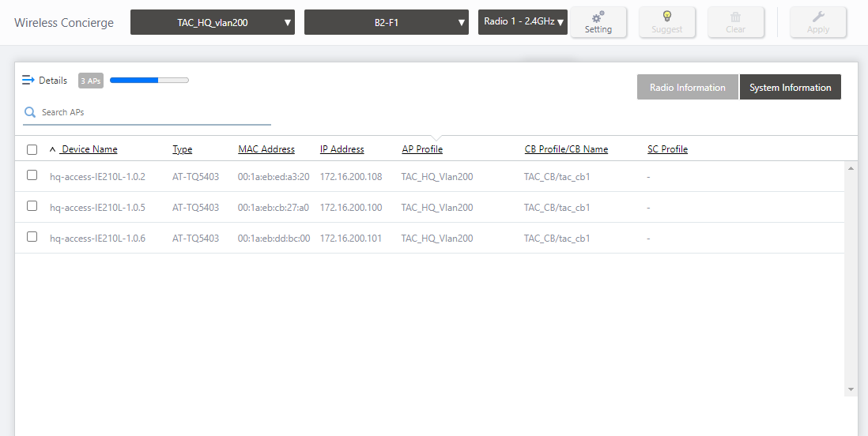Enable checkbox for hq-access-IE210L-1.0.6 row
868x436 pixels.
(x=32, y=237)
